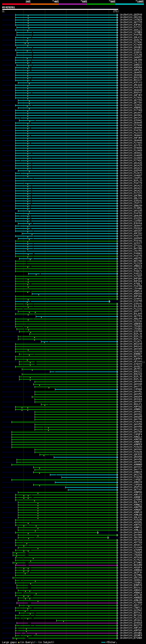Pick the UniRef100_O48657 hit
The height and width of the screenshot is (644, 146).
tap(131, 57)
